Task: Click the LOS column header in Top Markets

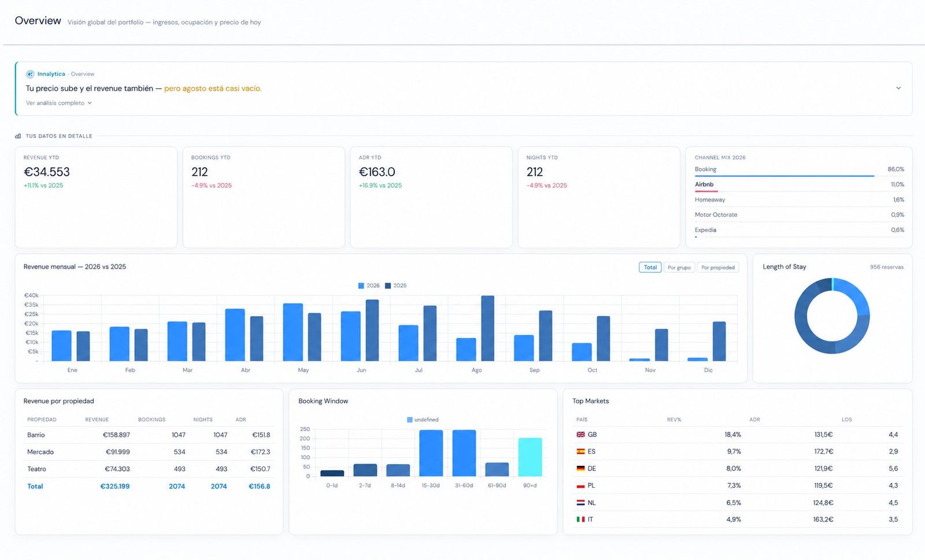Action: (846, 420)
